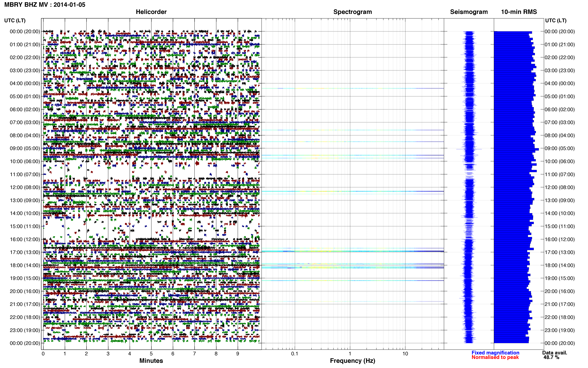Click the '0.1' tick on the frequency axis
Screen dimensions: 588x368
(x=295, y=354)
